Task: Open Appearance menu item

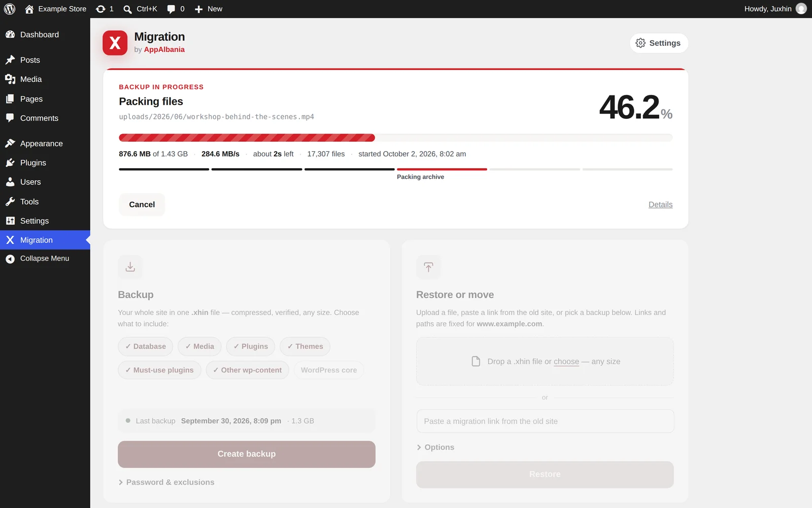Action: [x=45, y=143]
